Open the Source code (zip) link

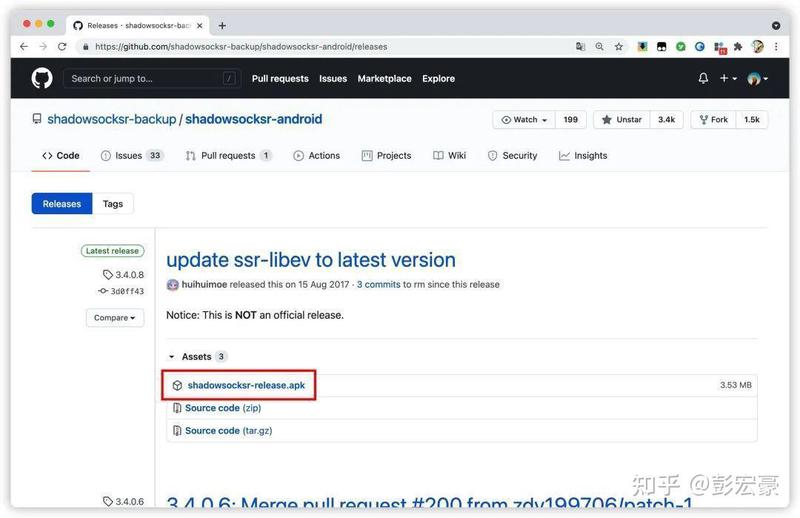click(223, 408)
